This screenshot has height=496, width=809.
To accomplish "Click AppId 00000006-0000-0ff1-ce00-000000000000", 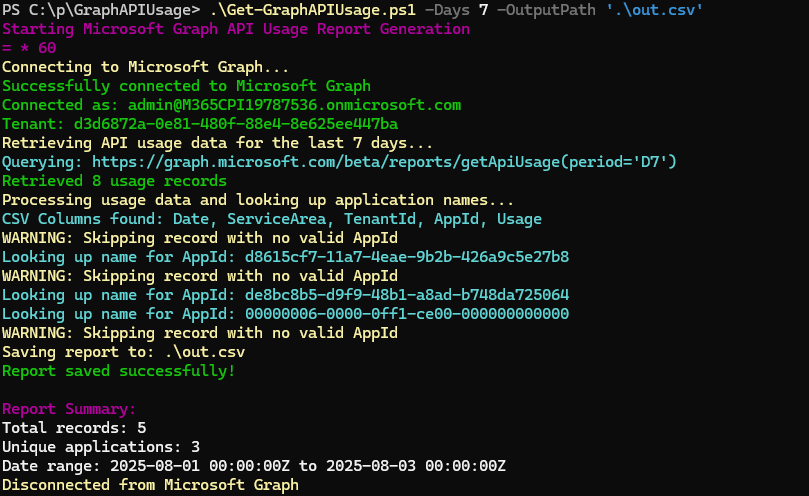I will (x=407, y=314).
